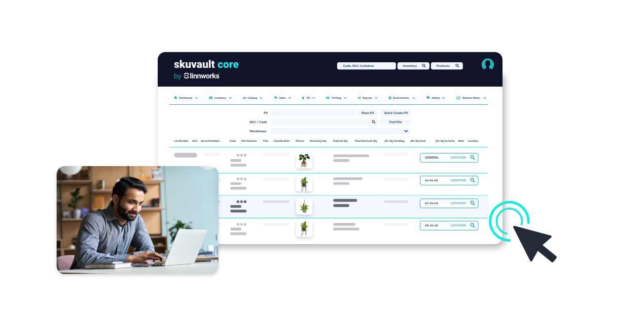Click the Reports bar chart icon
The image size is (644, 314).
359,98
